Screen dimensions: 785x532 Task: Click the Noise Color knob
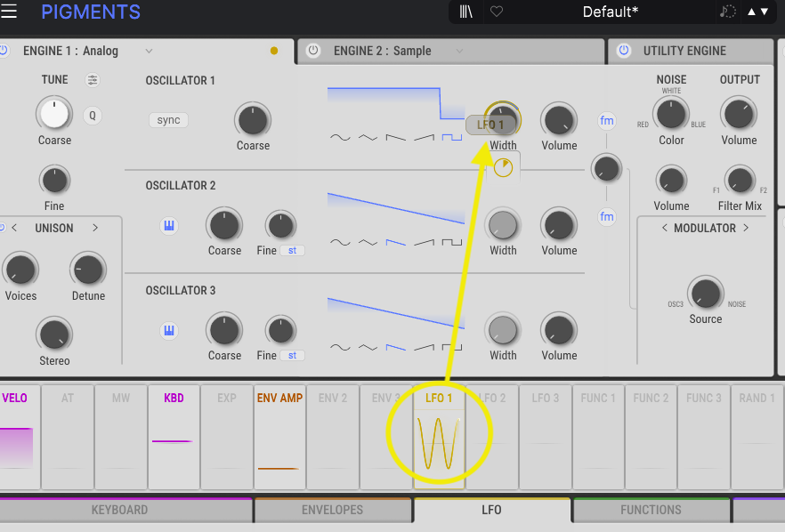(x=670, y=114)
